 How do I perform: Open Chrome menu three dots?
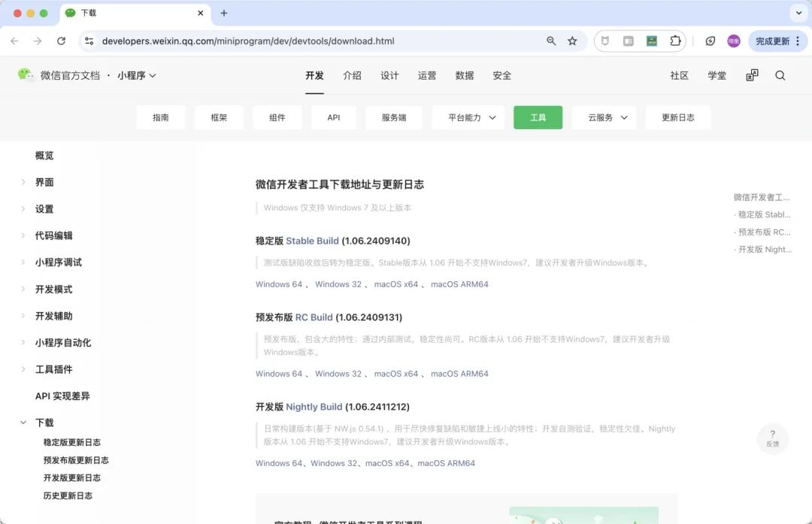coord(798,41)
